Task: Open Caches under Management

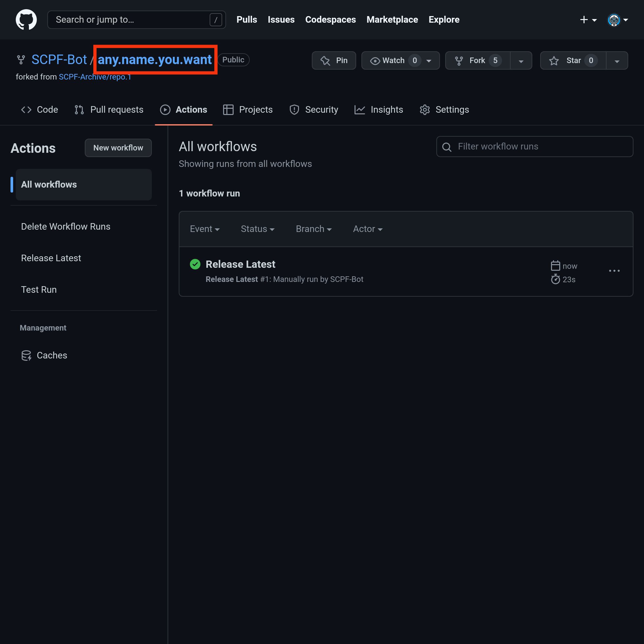Action: 52,355
